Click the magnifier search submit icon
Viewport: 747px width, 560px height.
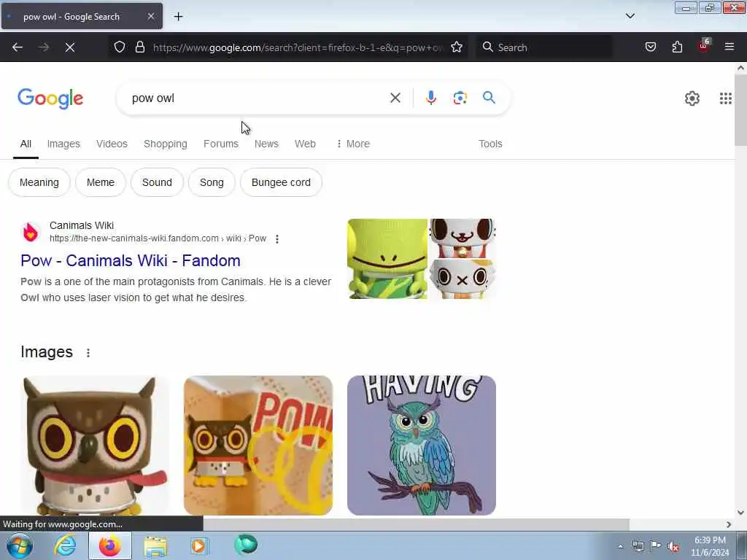pos(489,98)
